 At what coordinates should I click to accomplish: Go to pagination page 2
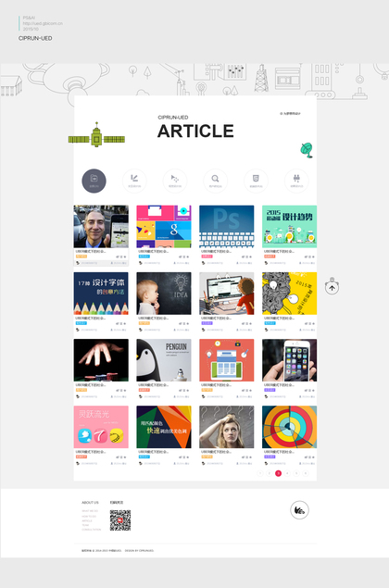coord(269,473)
